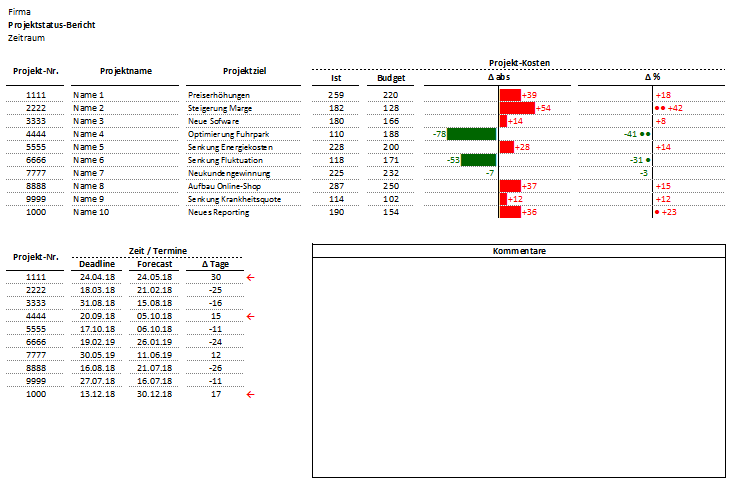
Task: Click the green dots next to -41
Action: 646,134
